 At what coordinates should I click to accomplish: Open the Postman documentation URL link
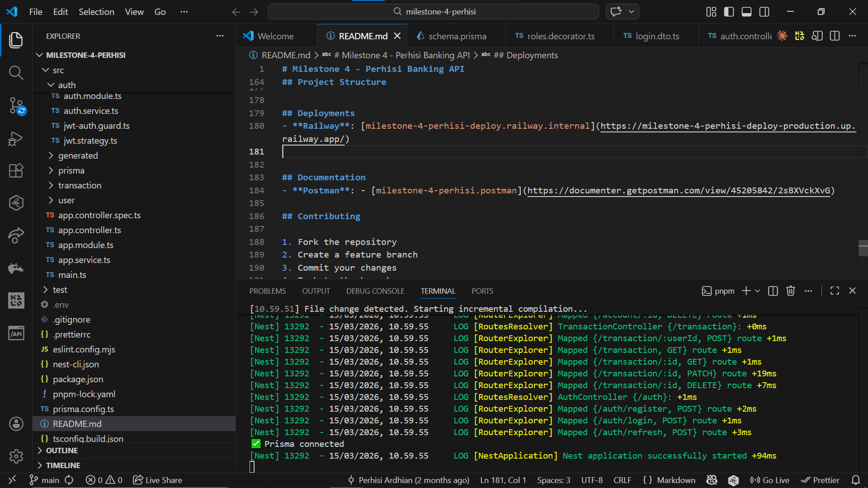pos(678,191)
